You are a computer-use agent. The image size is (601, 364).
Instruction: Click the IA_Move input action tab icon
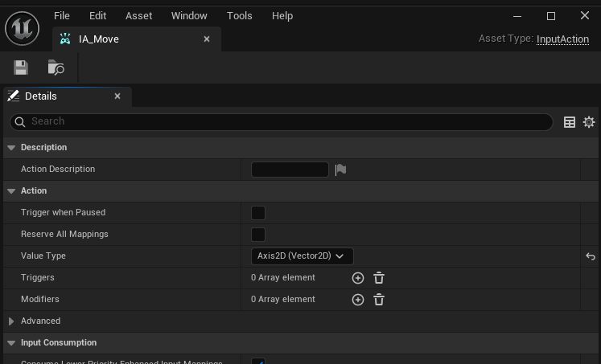65,39
